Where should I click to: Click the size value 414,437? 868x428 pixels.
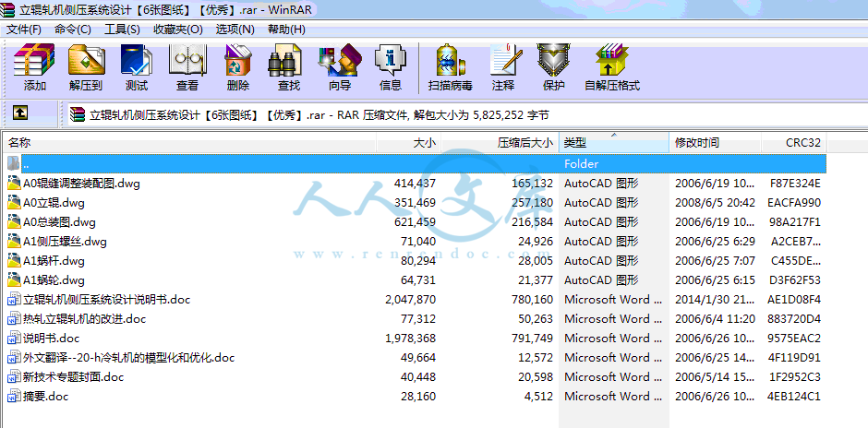coord(416,184)
